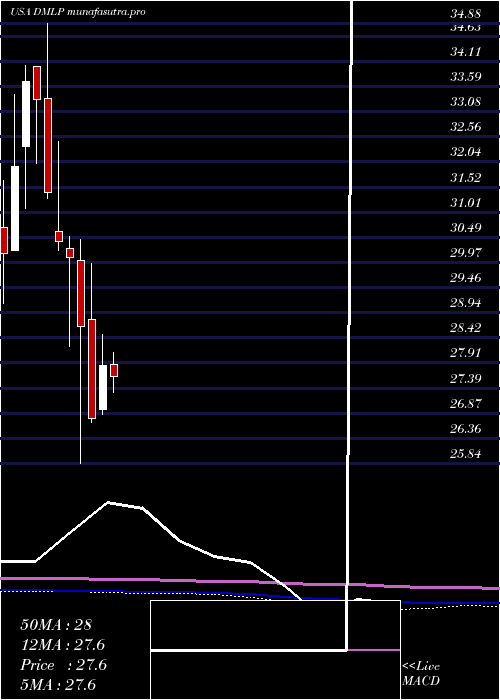Click the 26.87 price axis label

click(x=466, y=404)
